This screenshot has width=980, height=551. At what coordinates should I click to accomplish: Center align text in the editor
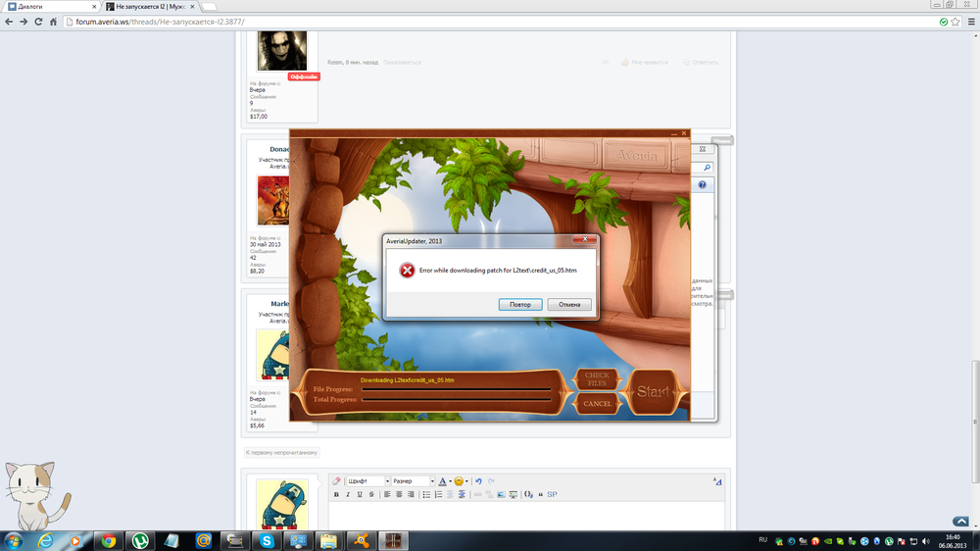(x=399, y=495)
